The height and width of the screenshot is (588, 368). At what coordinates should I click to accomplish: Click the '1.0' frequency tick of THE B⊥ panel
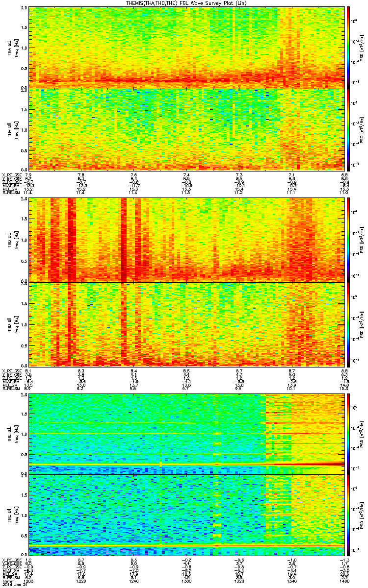point(24,434)
